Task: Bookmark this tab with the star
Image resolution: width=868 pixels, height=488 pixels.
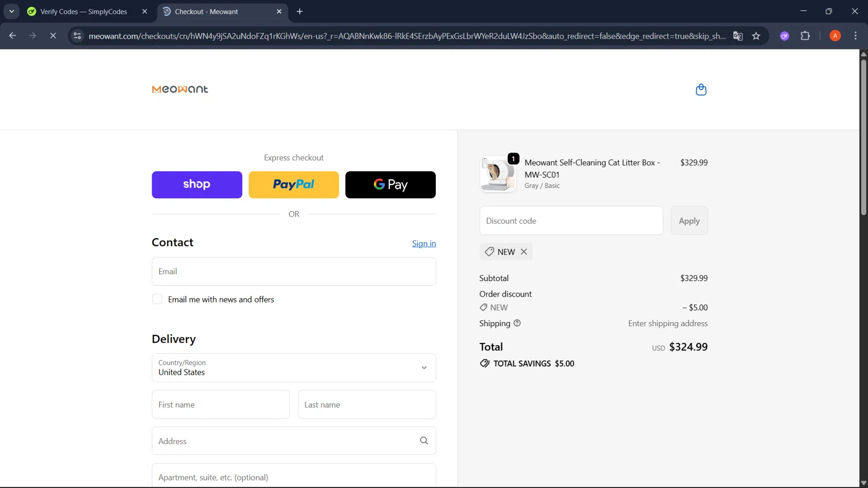Action: [x=756, y=36]
